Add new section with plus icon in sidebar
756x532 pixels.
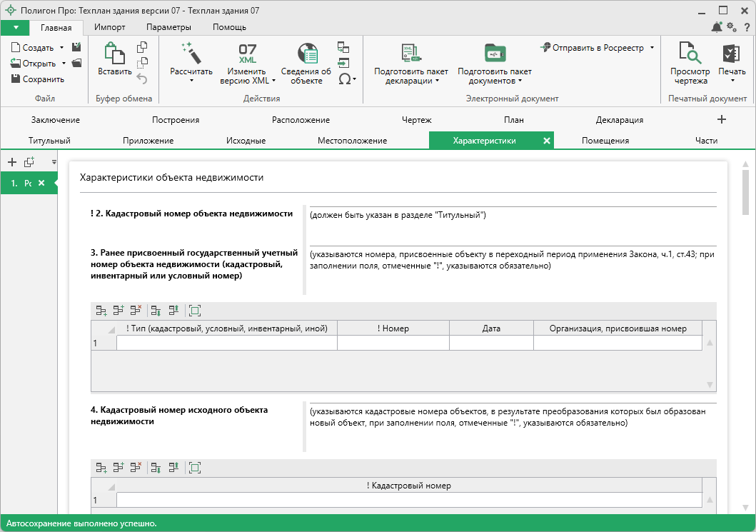pyautogui.click(x=12, y=163)
